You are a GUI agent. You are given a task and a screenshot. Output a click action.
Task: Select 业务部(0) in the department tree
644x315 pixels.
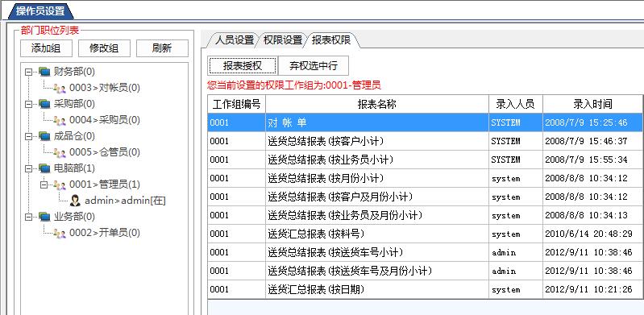coord(74,217)
